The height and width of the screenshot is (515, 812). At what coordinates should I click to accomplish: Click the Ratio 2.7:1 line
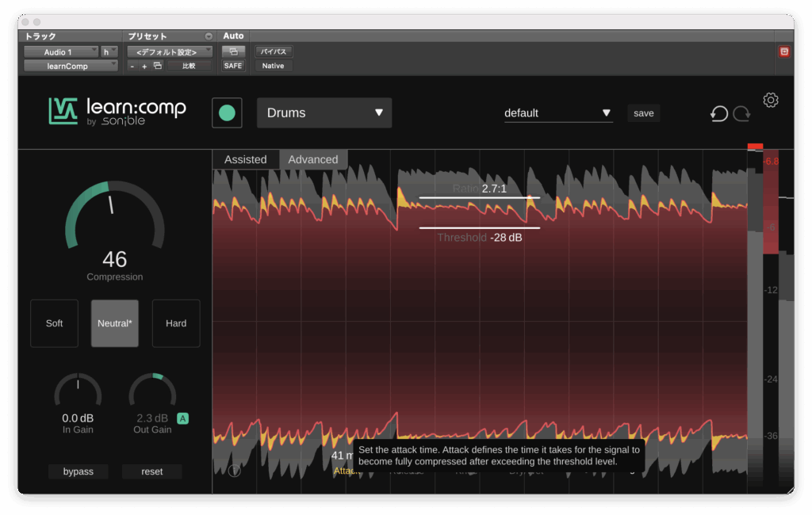479,197
